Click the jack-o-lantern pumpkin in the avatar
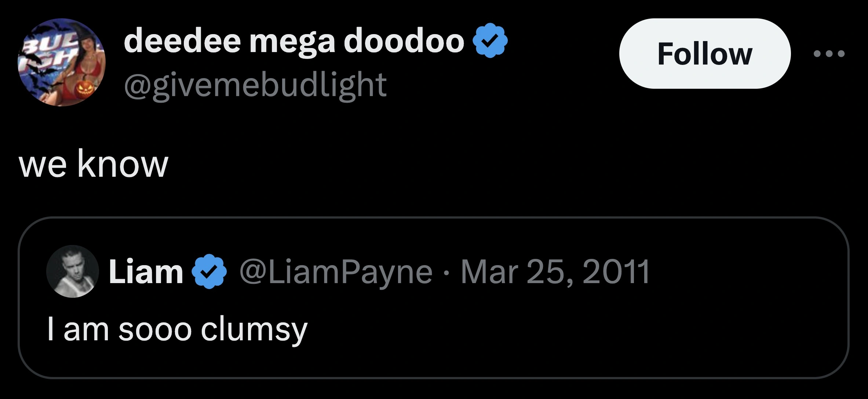 [84, 90]
